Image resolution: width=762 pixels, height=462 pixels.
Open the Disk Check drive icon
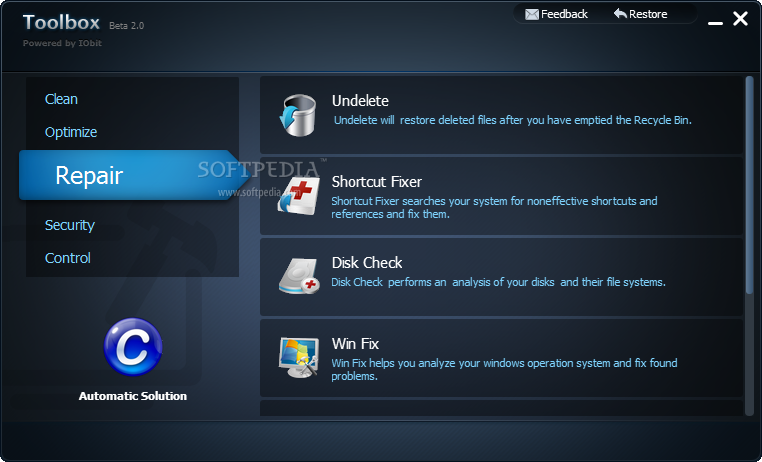[299, 276]
